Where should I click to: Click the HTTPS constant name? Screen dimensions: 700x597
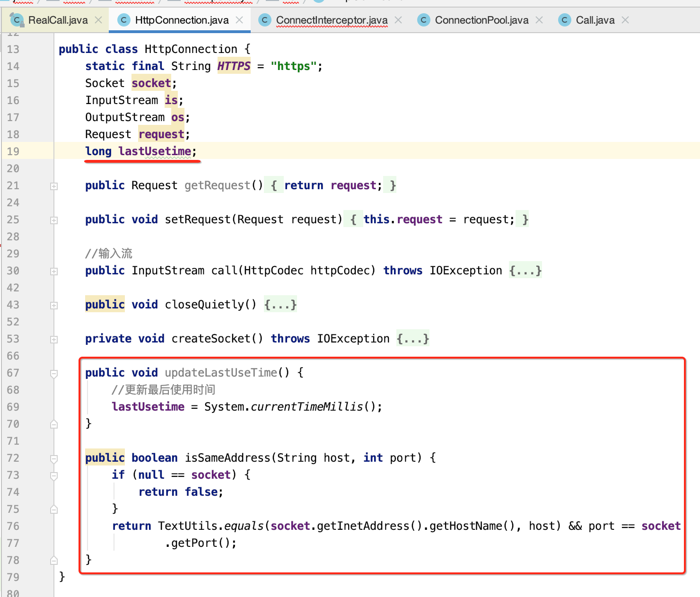point(234,66)
